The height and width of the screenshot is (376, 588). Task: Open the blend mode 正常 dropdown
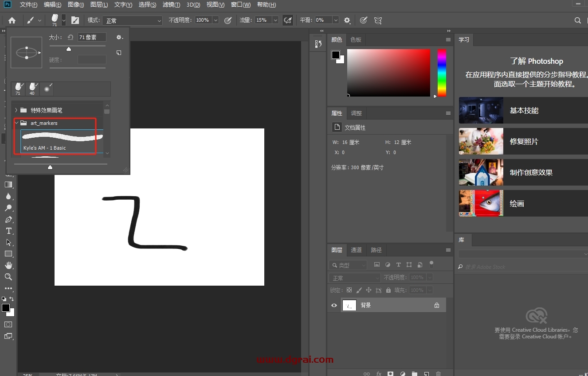133,20
